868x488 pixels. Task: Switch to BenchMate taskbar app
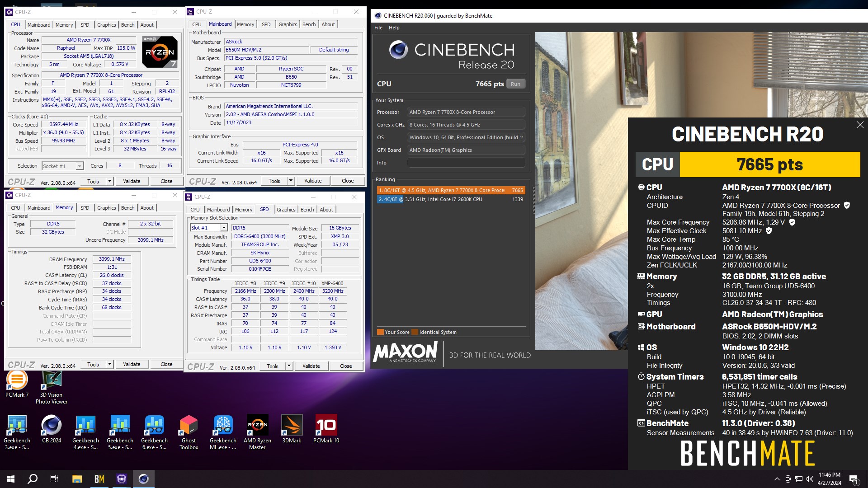(x=99, y=479)
